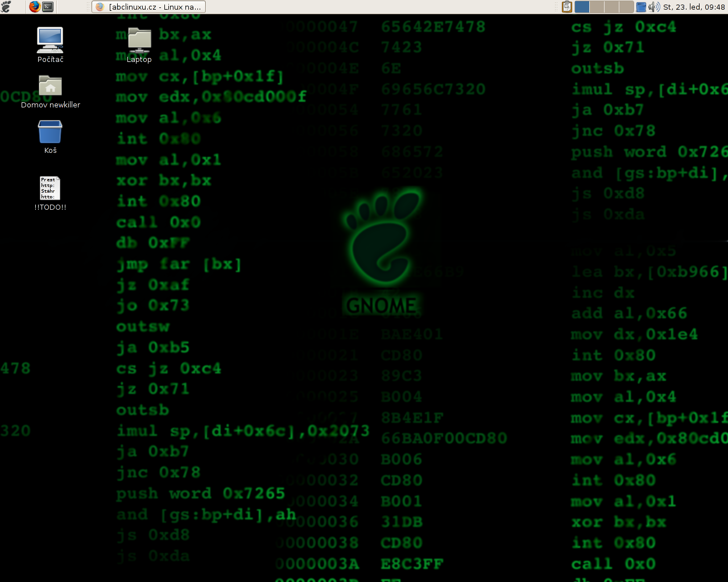Open the volume control speaker icon
Viewport: 728px width, 582px height.
(x=654, y=7)
